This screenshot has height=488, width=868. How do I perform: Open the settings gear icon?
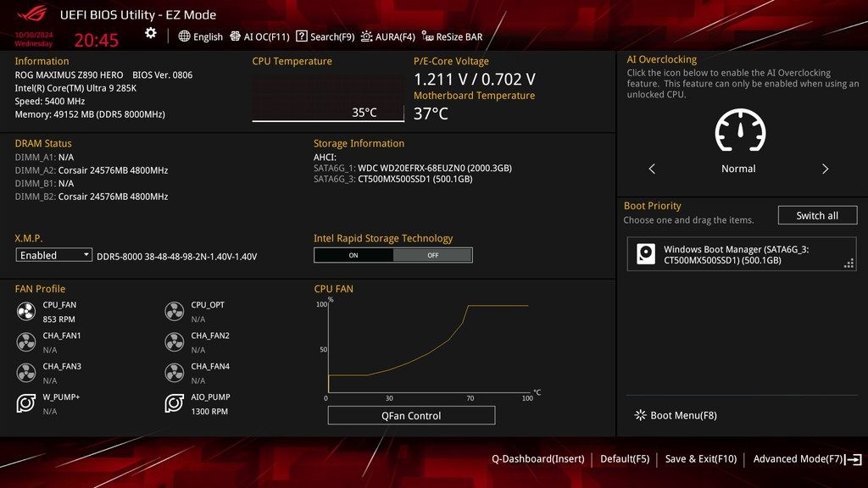point(151,33)
